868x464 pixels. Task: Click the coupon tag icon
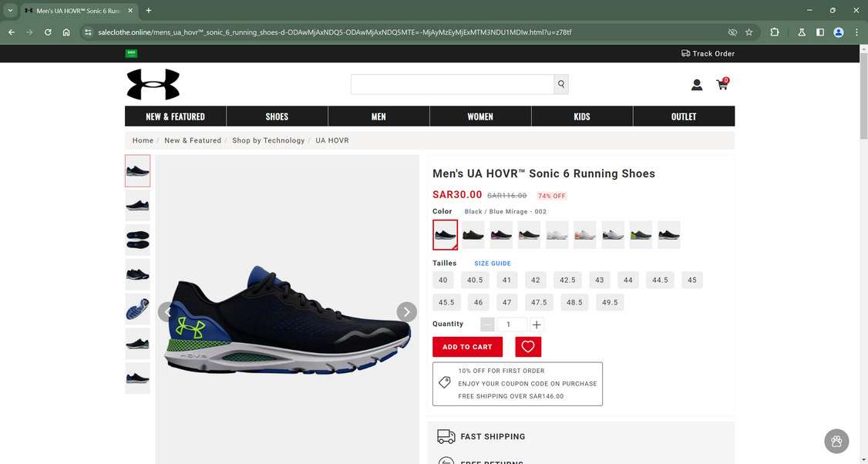click(x=444, y=382)
